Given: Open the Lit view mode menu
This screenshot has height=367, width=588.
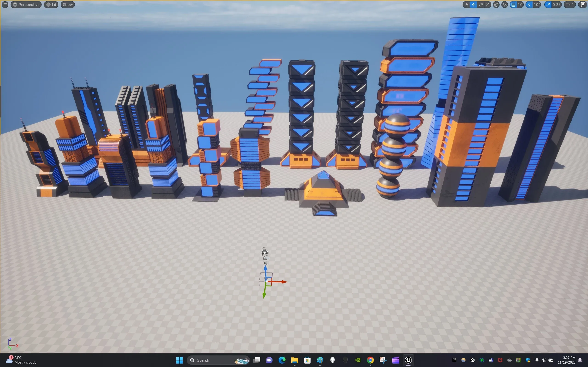Looking at the screenshot, I should tap(51, 5).
